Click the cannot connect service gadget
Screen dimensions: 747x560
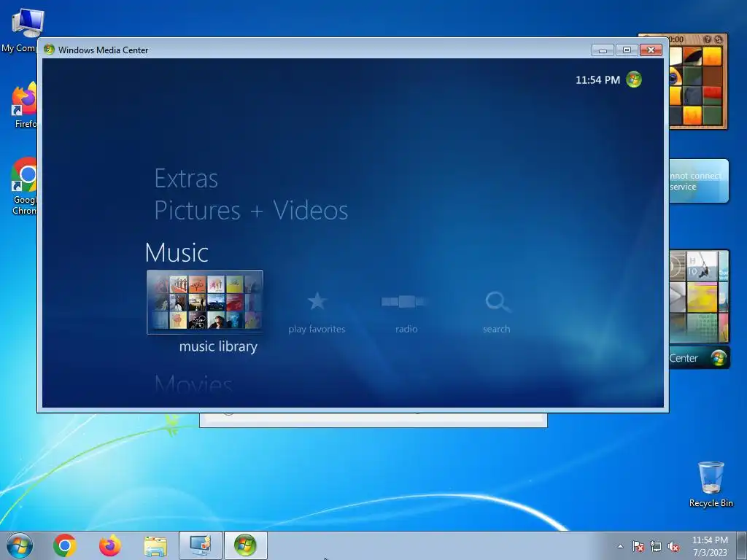pos(699,181)
